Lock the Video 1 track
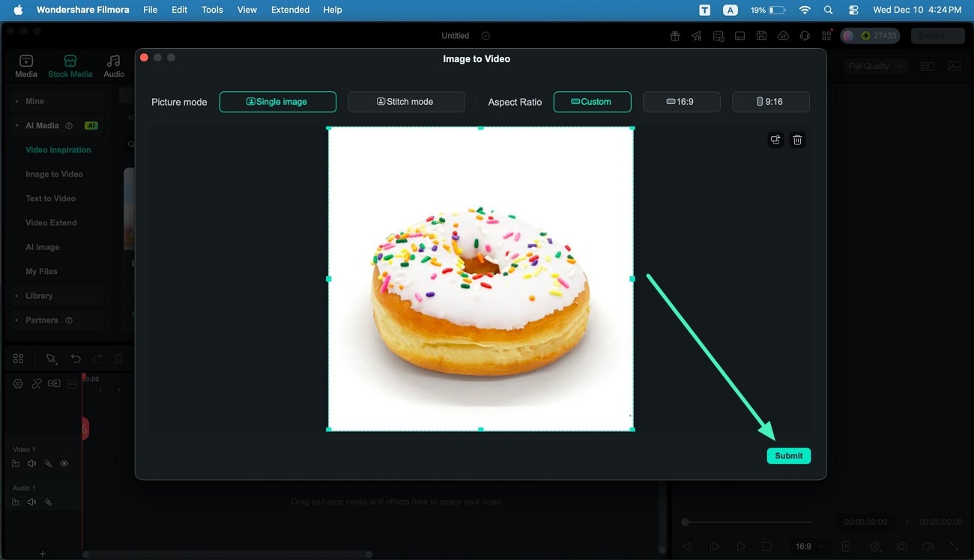 tap(15, 463)
